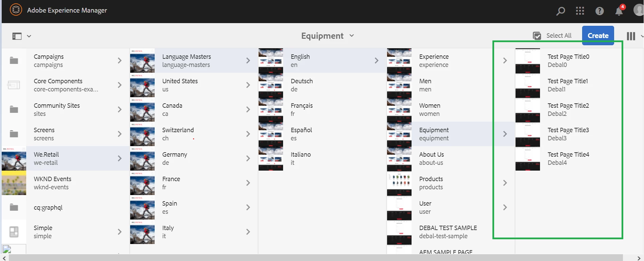Image resolution: width=644 pixels, height=261 pixels.
Task: Expand the Switzerland chevron
Action: (248, 134)
